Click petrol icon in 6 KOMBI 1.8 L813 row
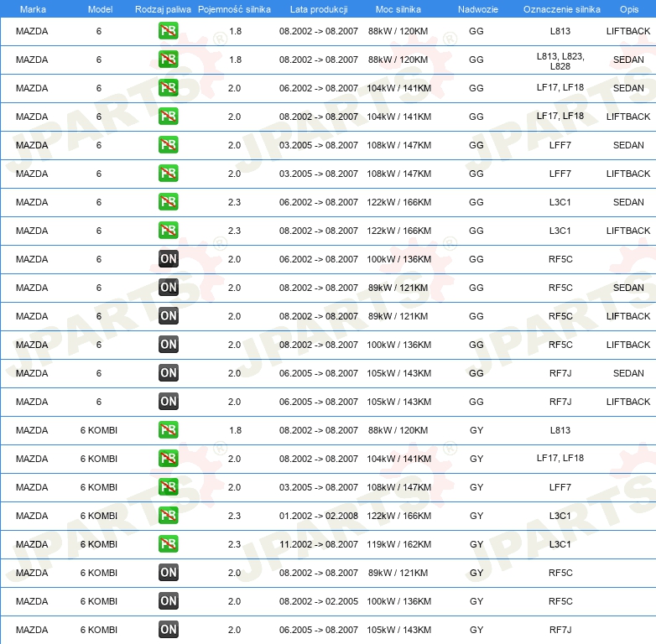656x644 pixels. tap(168, 430)
